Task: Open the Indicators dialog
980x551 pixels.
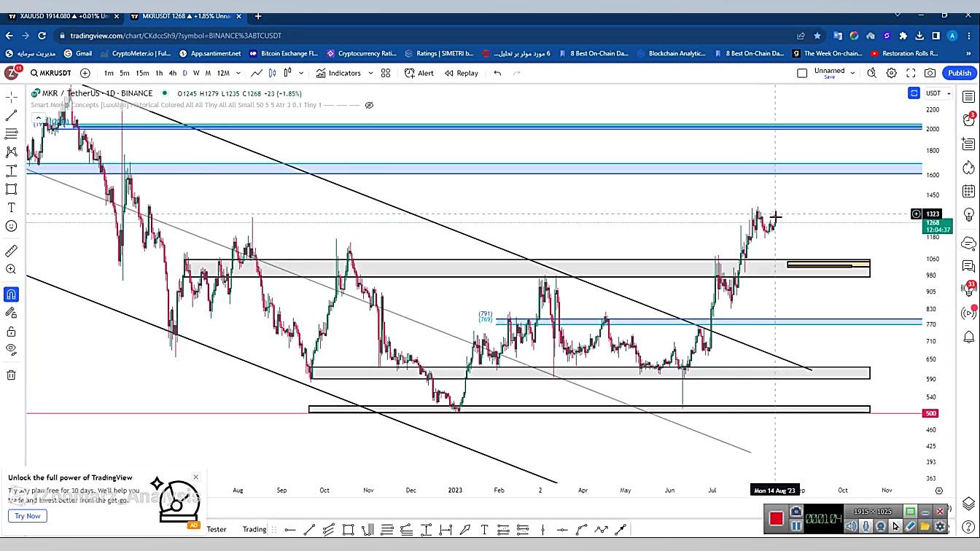Action: click(339, 73)
